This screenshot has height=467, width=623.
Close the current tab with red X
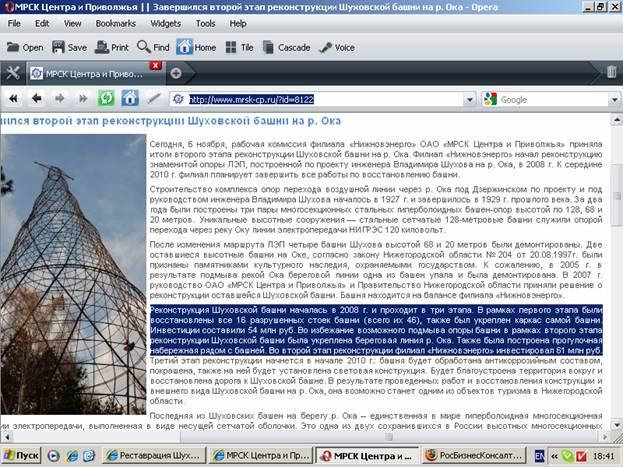coord(155,66)
